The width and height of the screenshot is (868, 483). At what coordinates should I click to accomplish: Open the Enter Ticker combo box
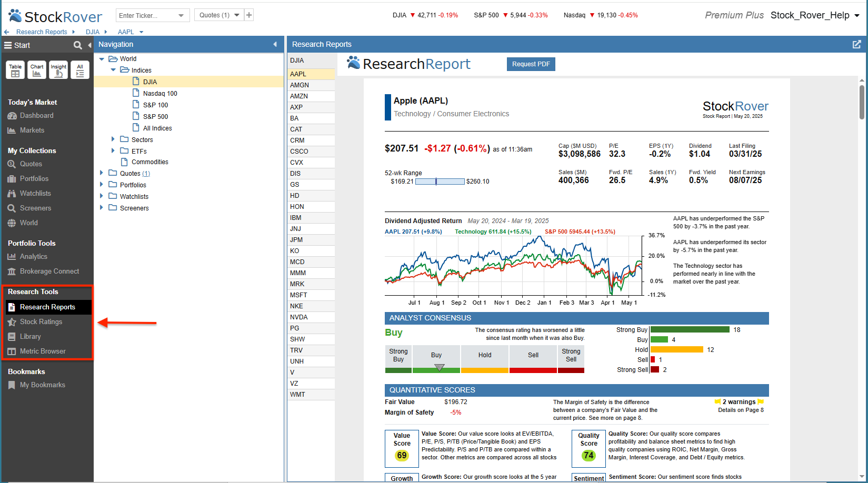[152, 15]
